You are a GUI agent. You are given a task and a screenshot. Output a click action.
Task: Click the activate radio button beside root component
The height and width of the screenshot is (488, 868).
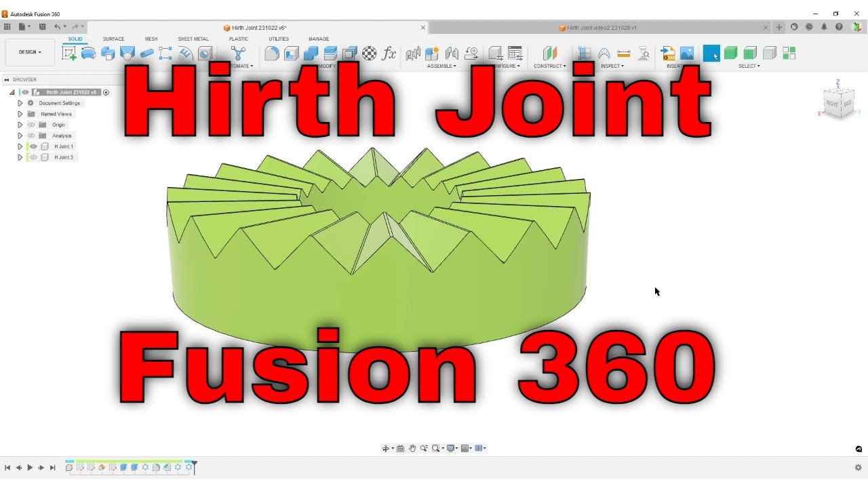click(106, 92)
